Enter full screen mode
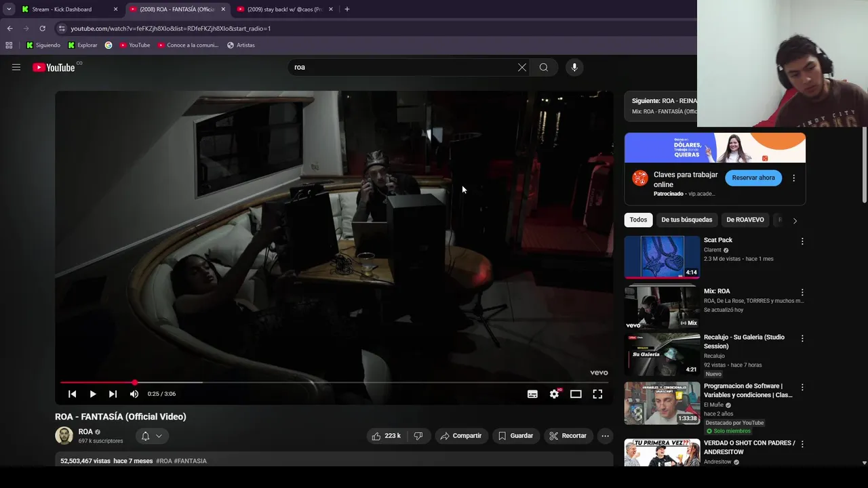Viewport: 868px width, 488px height. point(597,394)
